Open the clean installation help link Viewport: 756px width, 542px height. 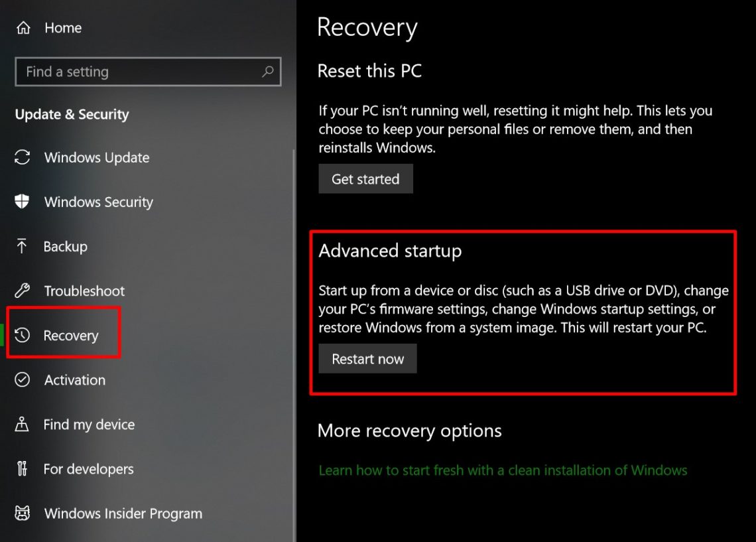point(503,470)
